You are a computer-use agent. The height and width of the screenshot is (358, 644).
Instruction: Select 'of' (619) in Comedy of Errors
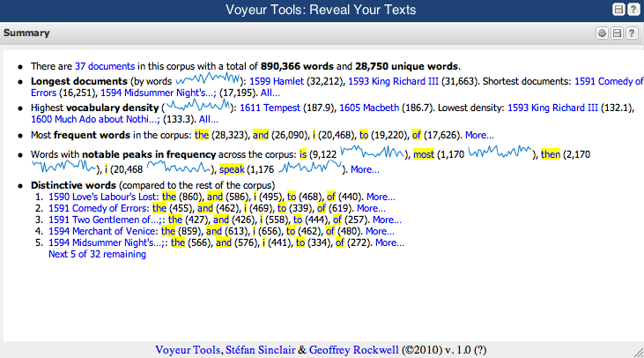pos(322,208)
